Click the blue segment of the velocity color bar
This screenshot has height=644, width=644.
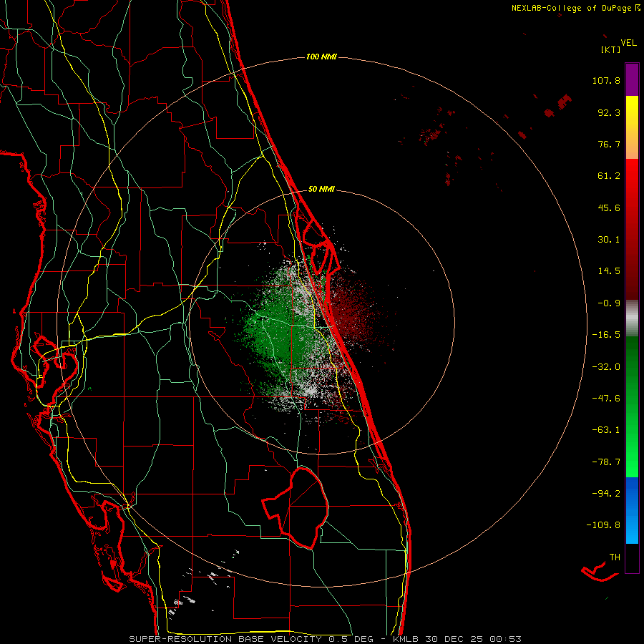632,510
